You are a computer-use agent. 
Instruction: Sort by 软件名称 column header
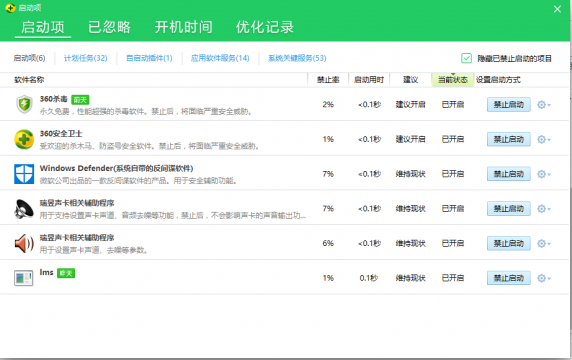click(29, 80)
